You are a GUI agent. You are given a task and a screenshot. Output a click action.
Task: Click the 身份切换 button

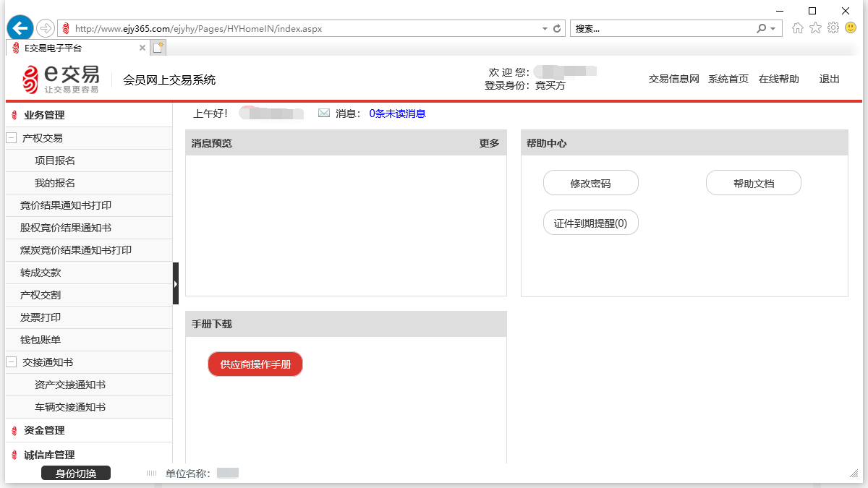pos(76,474)
